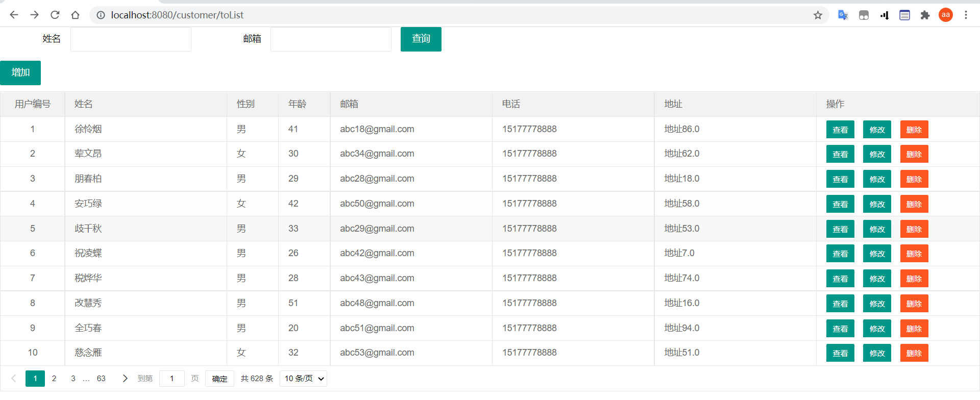Viewport: 980px width, 400px height.
Task: Click the 查询 search button
Action: [421, 39]
